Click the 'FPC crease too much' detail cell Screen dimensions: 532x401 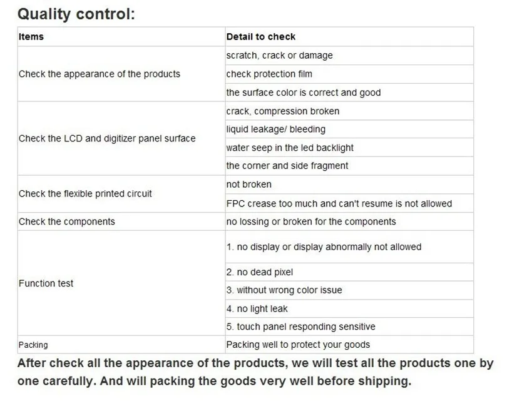click(x=349, y=203)
